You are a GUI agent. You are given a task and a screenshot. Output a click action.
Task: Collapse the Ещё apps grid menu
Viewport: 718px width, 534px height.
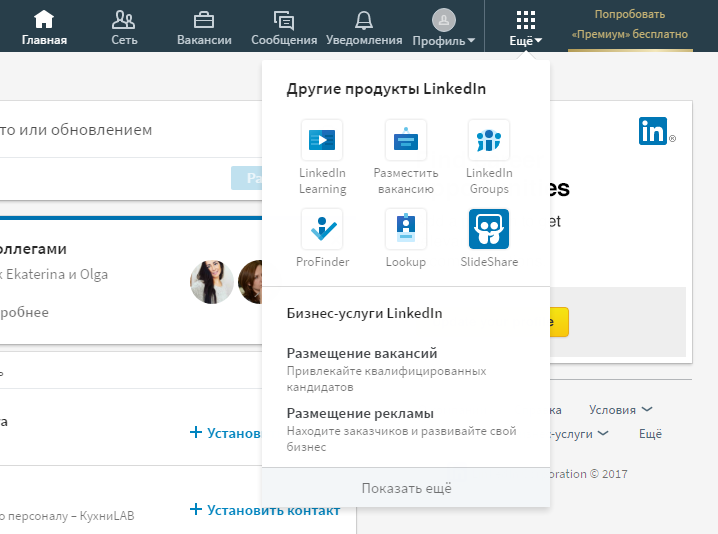(526, 28)
